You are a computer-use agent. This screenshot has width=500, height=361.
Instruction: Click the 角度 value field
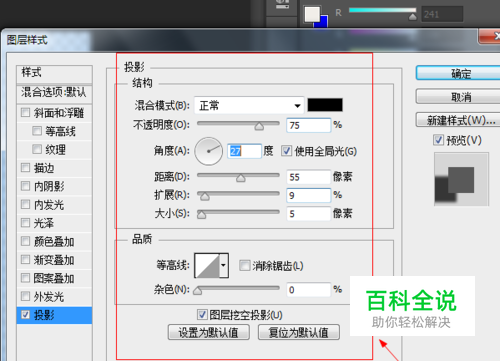point(244,151)
